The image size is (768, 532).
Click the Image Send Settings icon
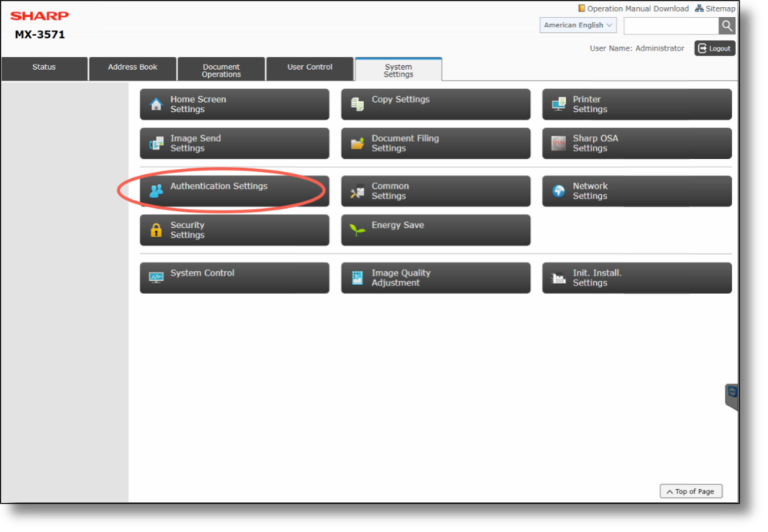coord(156,144)
